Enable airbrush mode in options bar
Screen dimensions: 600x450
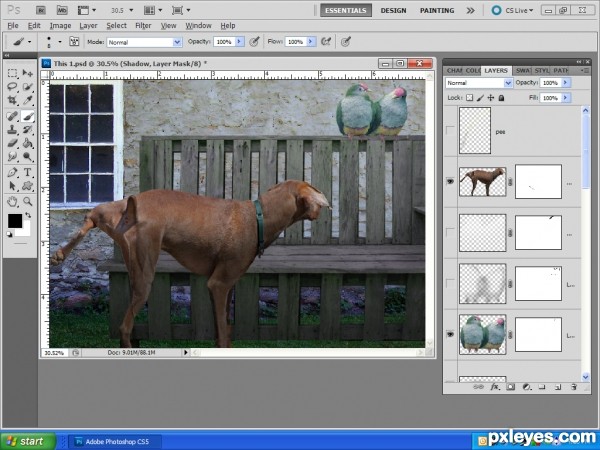click(326, 41)
